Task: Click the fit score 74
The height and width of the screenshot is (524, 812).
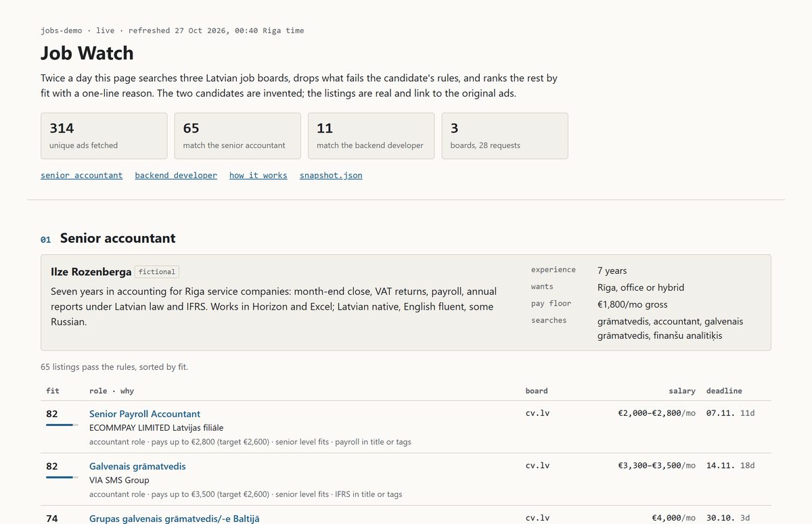Action: tap(52, 519)
